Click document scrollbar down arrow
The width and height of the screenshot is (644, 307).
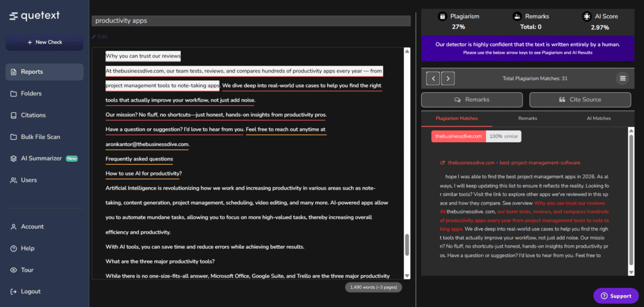(407, 276)
